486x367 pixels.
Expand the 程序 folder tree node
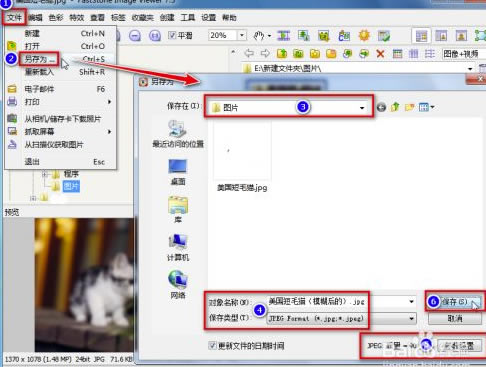(45, 174)
